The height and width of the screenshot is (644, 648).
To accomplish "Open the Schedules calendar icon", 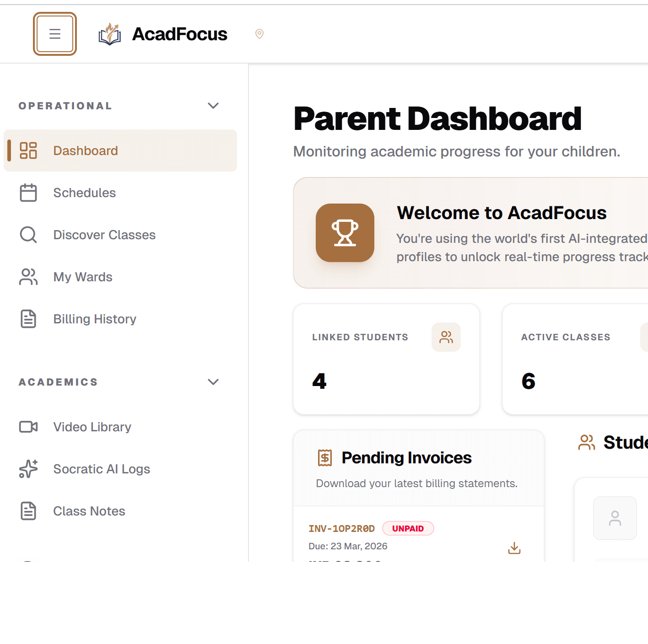I will 28,193.
